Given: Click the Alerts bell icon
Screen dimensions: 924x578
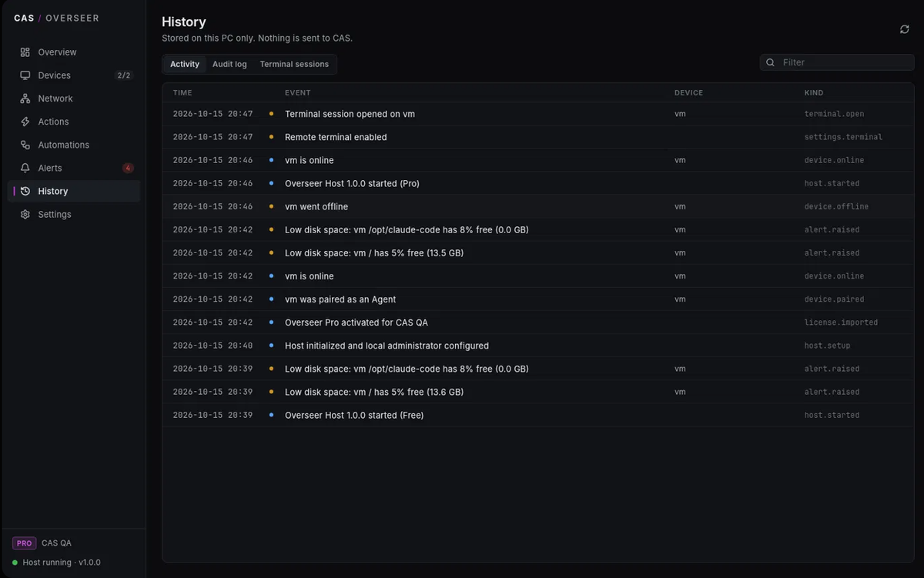Looking at the screenshot, I should (25, 168).
